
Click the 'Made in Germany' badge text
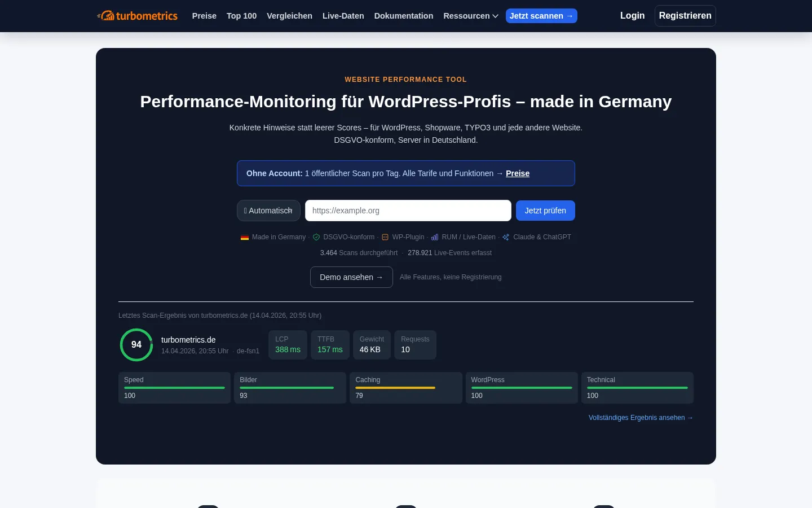pos(279,237)
